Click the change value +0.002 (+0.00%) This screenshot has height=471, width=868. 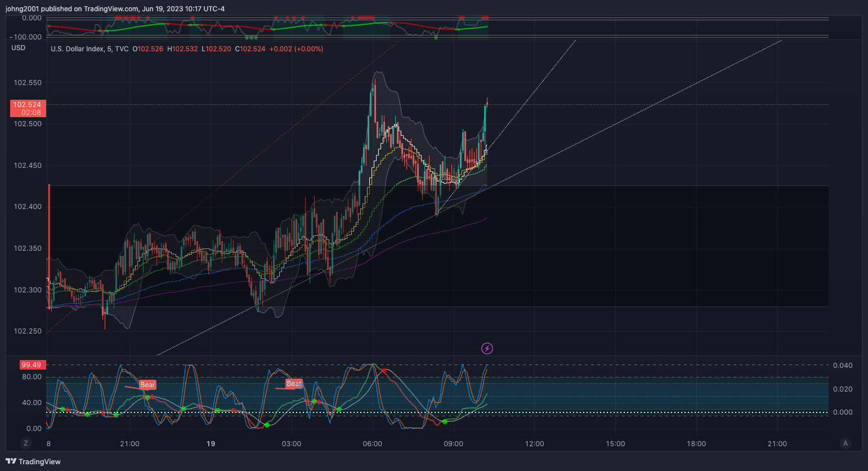[296, 49]
